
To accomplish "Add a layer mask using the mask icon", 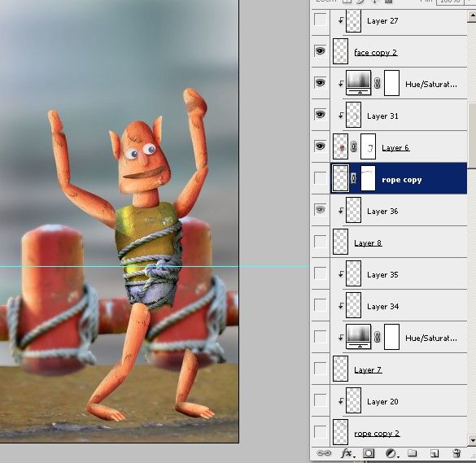I will coord(369,453).
